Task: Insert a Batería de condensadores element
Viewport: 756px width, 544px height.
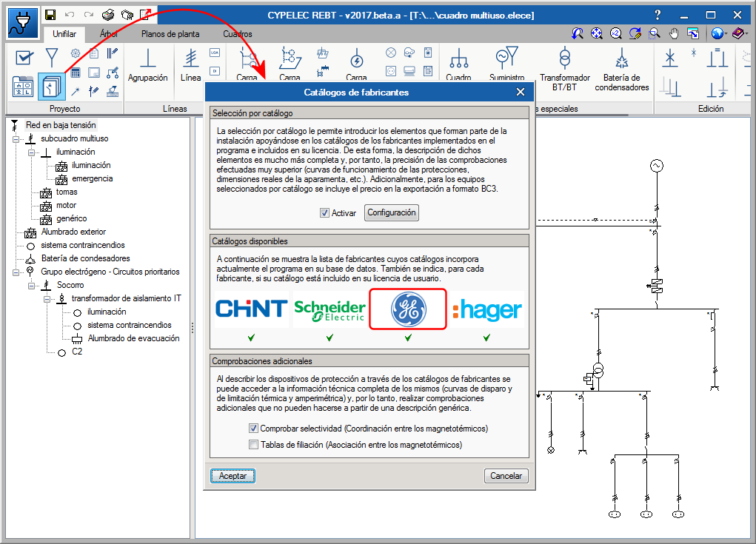Action: click(x=622, y=70)
